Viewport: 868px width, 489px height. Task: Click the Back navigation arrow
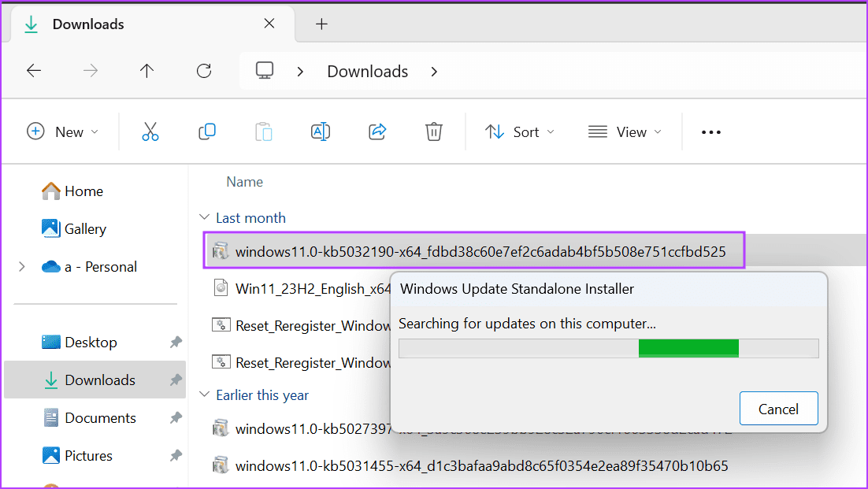(34, 71)
